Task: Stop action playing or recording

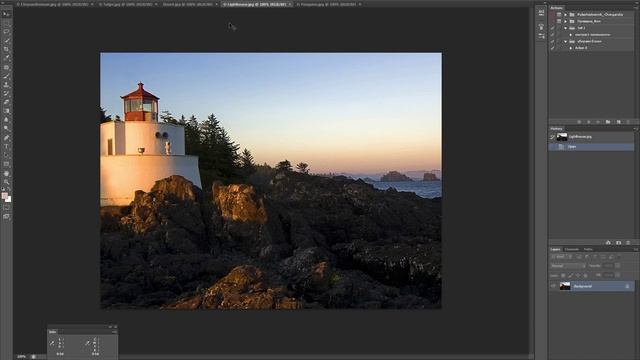Action: (x=579, y=122)
